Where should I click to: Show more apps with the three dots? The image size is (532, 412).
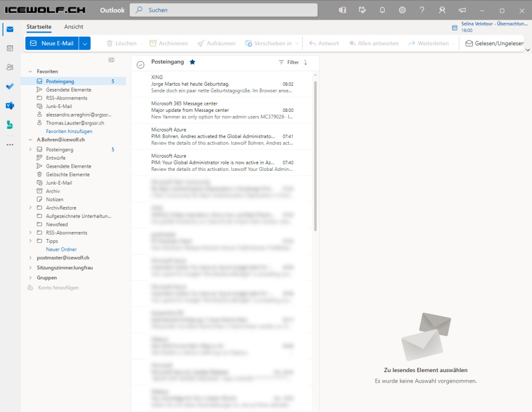coord(10,145)
